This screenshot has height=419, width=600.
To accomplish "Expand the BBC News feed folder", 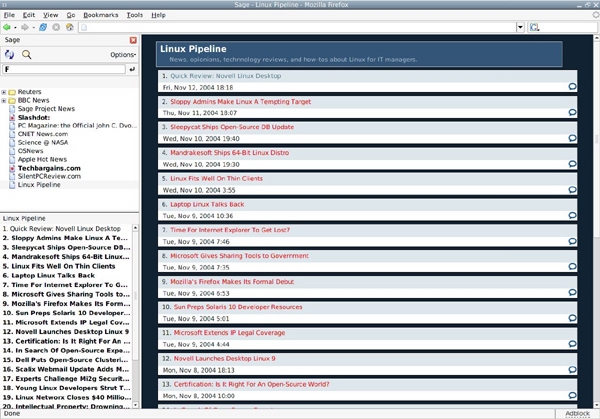I will point(4,101).
